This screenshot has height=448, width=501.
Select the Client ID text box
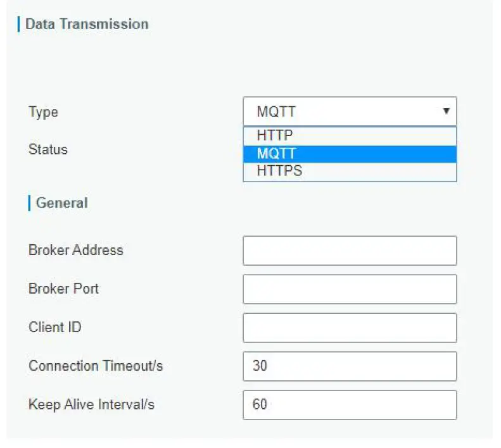point(350,328)
